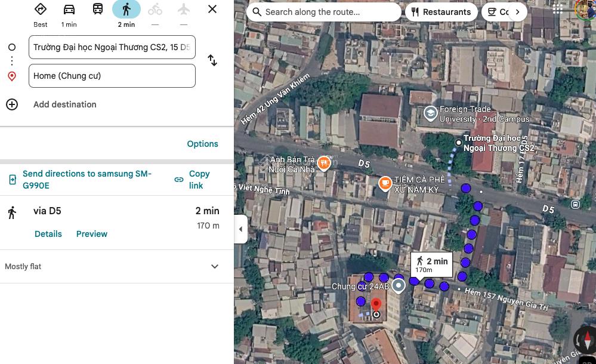This screenshot has height=364, width=596.
Task: Click the send-to-phone icon
Action: point(13,180)
